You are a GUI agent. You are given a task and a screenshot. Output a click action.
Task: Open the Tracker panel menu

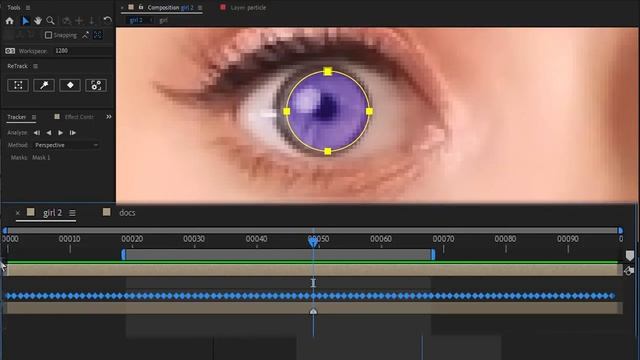click(x=34, y=117)
